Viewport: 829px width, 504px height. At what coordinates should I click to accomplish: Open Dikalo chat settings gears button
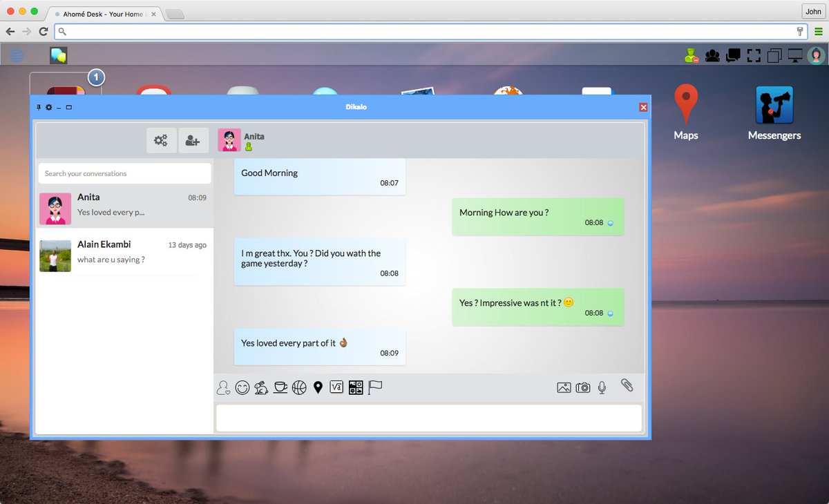pyautogui.click(x=161, y=141)
